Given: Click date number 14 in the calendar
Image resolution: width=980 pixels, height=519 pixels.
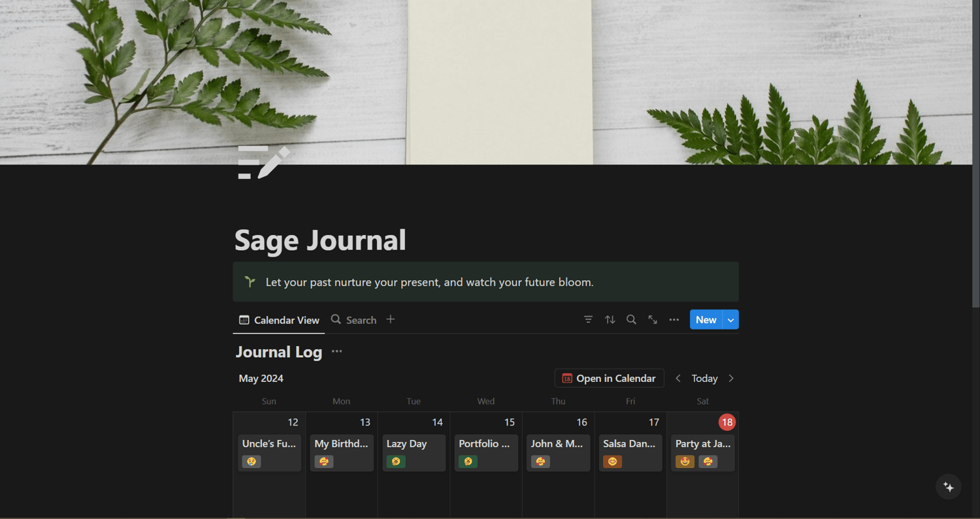Looking at the screenshot, I should click(437, 422).
